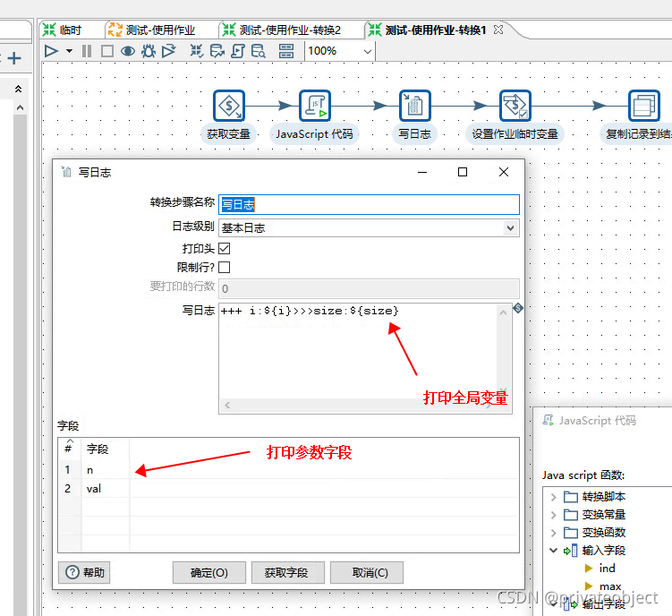The image size is (672, 616).
Task: Stop the transformation with the square icon
Action: pos(107,51)
